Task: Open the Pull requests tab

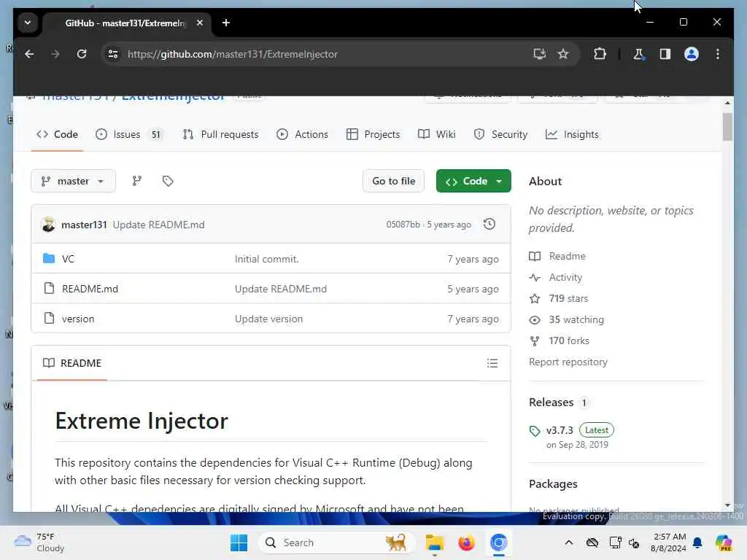Action: coord(220,134)
